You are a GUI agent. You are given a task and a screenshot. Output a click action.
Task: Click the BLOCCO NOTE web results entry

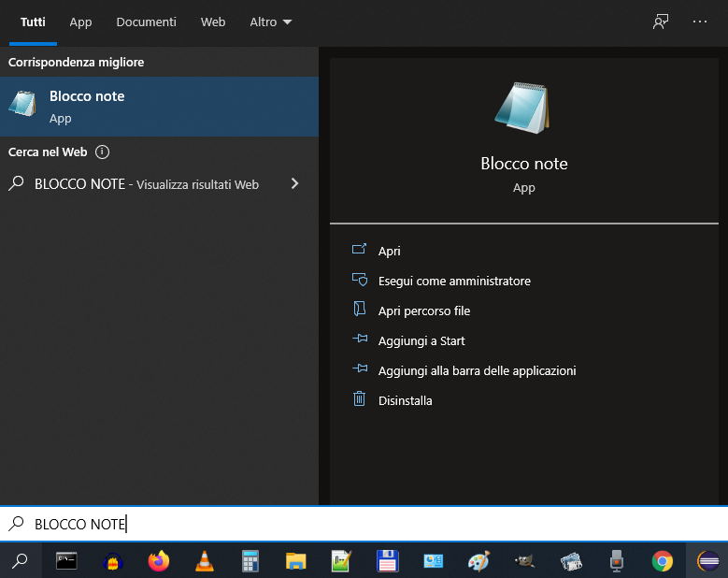click(159, 184)
